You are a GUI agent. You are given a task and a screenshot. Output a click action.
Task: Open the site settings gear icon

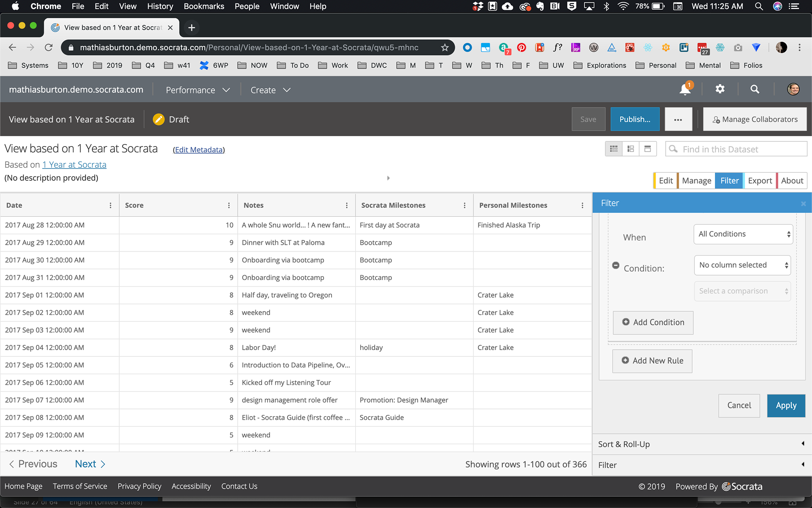tap(720, 89)
